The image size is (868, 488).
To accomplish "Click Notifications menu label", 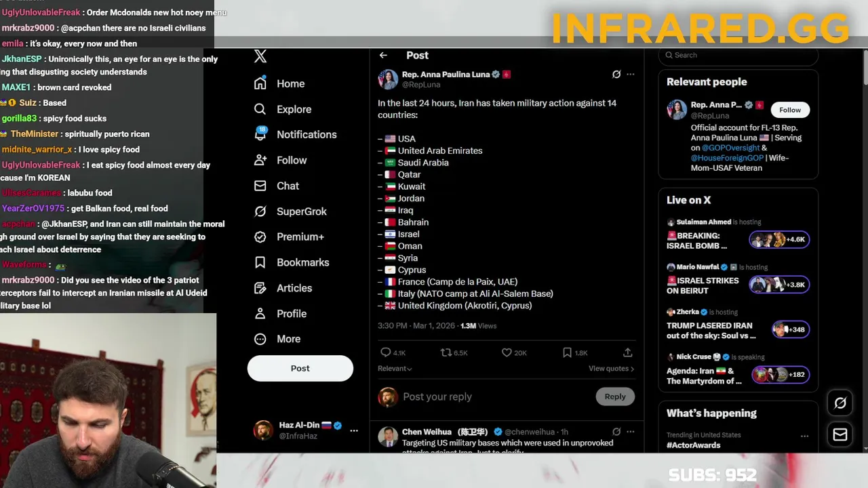I will point(307,134).
